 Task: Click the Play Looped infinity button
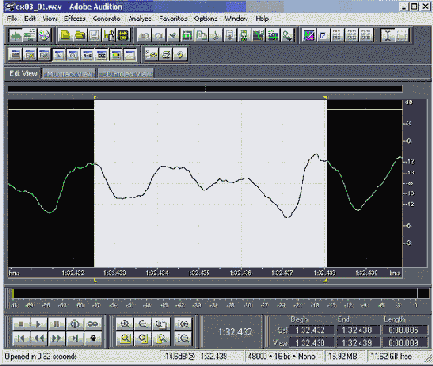(x=93, y=324)
